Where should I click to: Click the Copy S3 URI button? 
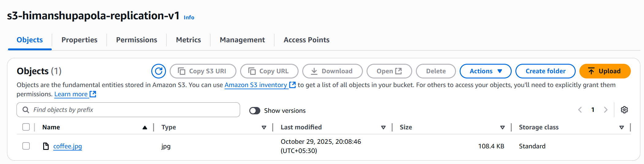[x=203, y=71]
